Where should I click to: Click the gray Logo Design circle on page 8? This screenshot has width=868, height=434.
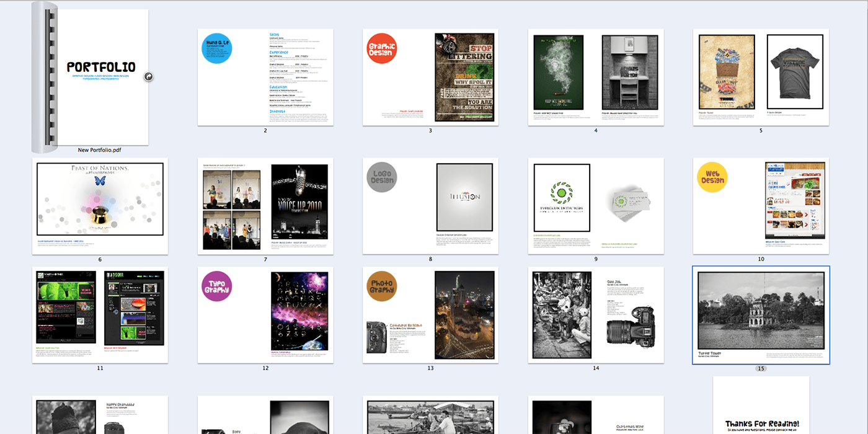[381, 177]
